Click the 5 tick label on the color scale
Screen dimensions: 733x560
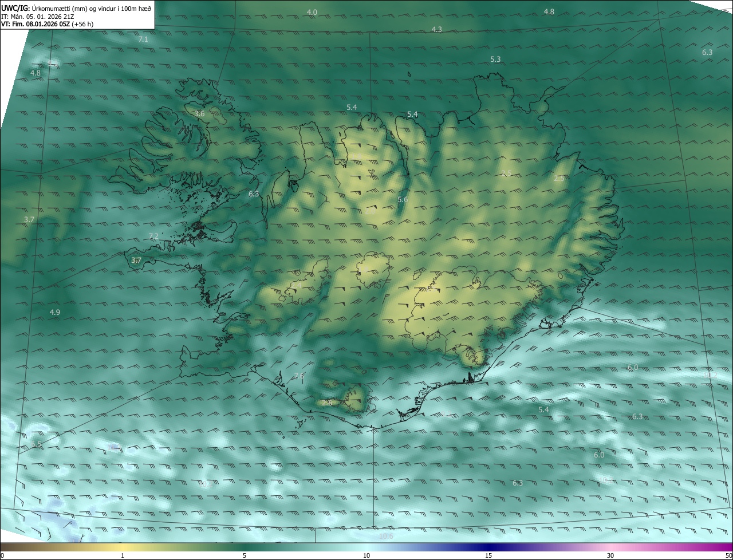(245, 555)
